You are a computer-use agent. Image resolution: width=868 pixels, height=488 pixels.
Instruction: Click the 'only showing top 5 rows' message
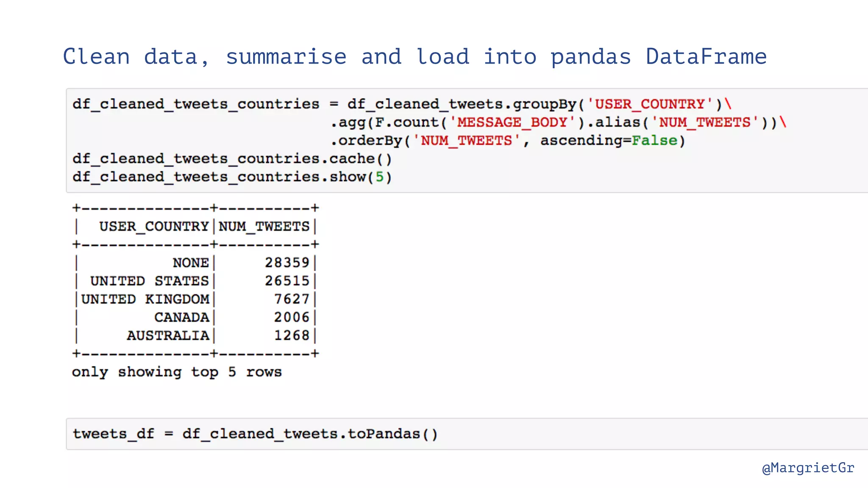point(177,372)
